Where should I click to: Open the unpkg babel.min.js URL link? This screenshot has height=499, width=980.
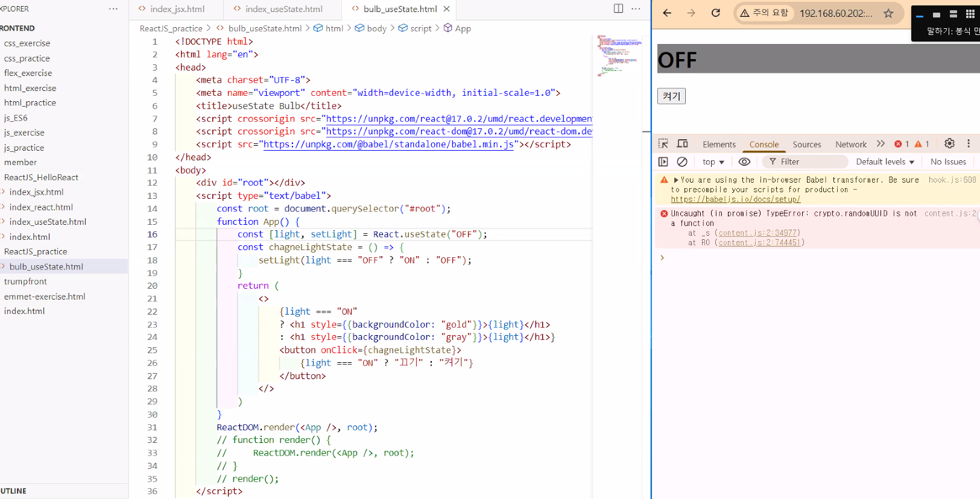click(389, 144)
